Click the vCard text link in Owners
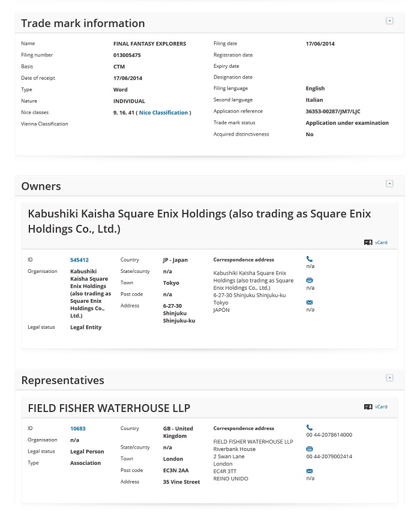Screen dimensions: 420x517 pos(381,242)
